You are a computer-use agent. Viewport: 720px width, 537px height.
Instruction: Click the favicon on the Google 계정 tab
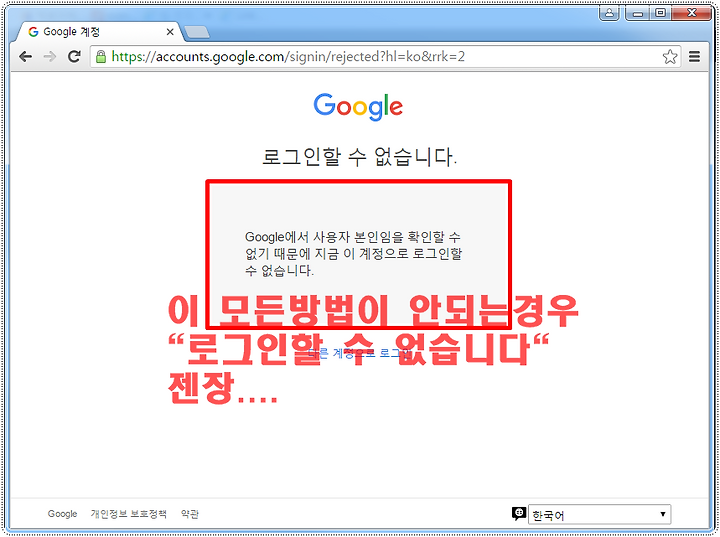pyautogui.click(x=33, y=32)
